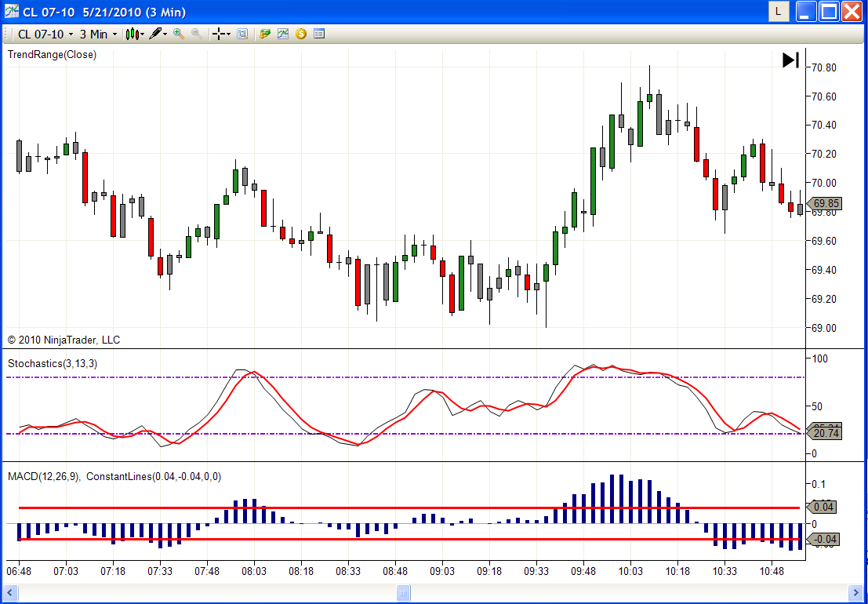
Task: Expand the chart style dropdown arrow
Action: coord(142,35)
